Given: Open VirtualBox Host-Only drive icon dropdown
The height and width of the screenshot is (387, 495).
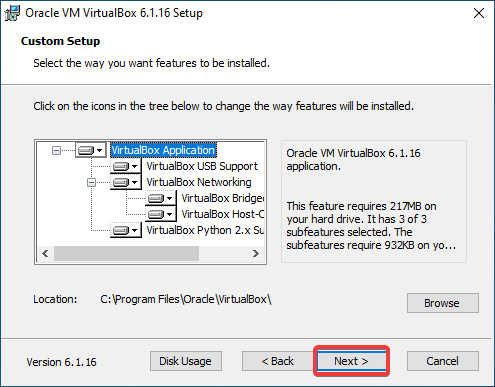Looking at the screenshot, I should pos(160,214).
